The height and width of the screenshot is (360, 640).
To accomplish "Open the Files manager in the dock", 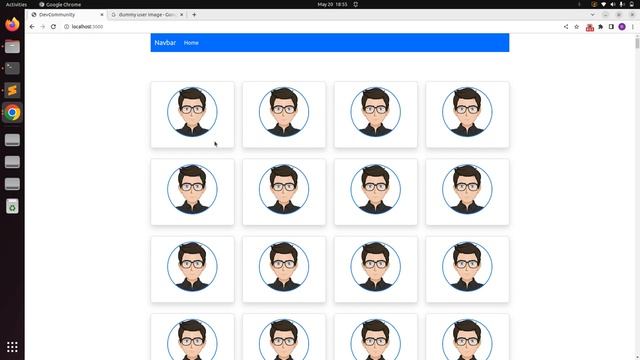I will click(12, 47).
